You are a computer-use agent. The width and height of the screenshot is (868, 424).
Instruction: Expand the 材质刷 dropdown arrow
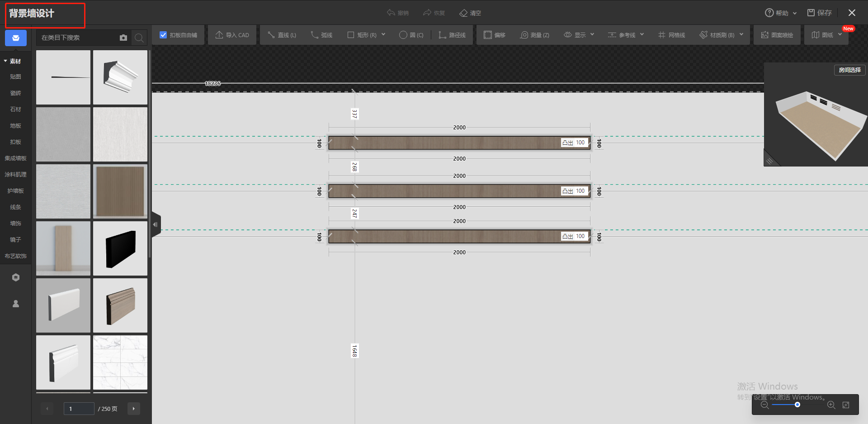[741, 34]
